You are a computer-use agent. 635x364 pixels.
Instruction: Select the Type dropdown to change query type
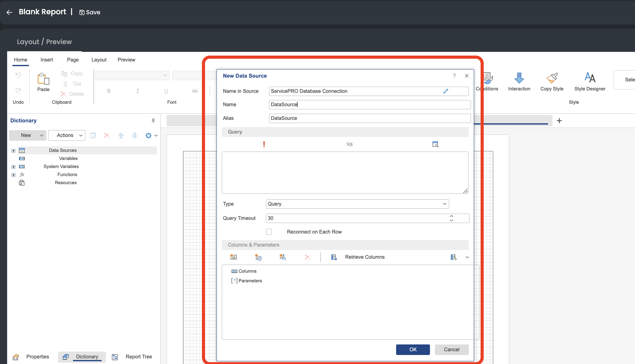[x=357, y=204]
